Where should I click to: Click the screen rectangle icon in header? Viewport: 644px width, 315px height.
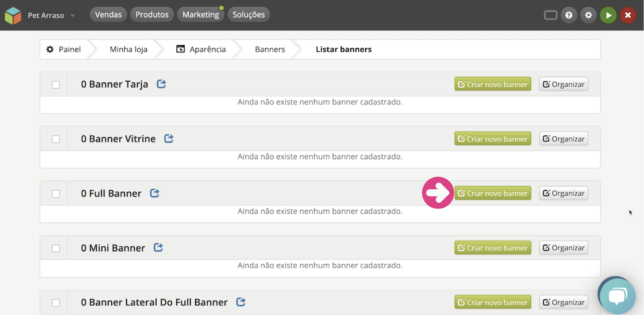551,16
